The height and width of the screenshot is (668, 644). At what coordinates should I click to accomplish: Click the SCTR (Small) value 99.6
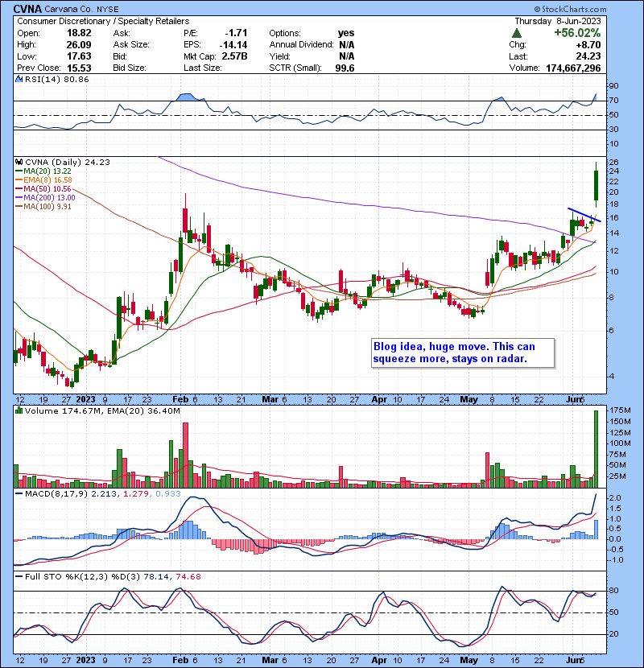point(345,68)
